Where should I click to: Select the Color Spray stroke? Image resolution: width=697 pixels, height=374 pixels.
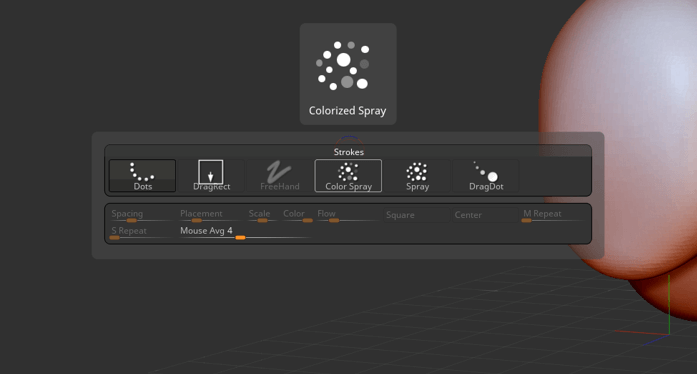pos(348,176)
